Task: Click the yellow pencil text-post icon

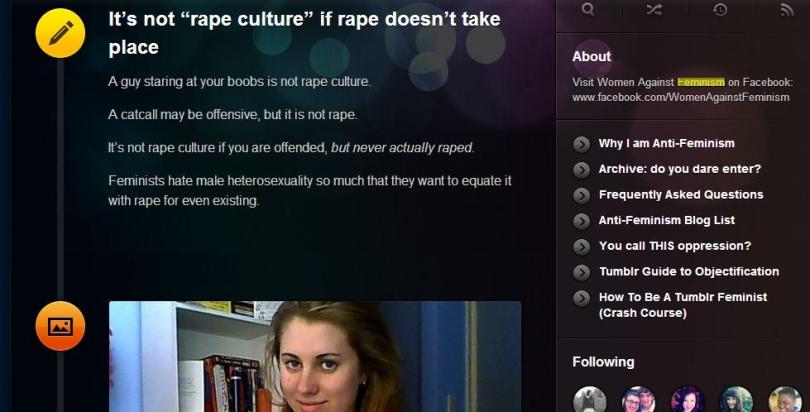Action: pyautogui.click(x=60, y=33)
